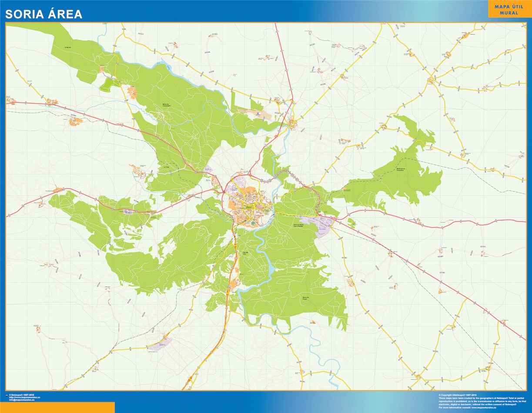Viewport: 532px width, 413px height.
Task: Expand the Sierra de Santa Ana label area
Action: [x=298, y=225]
